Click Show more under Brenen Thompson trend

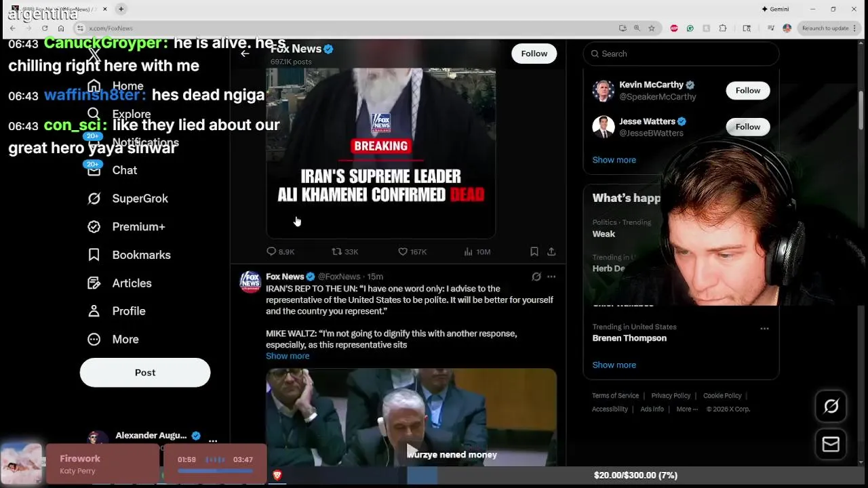614,365
